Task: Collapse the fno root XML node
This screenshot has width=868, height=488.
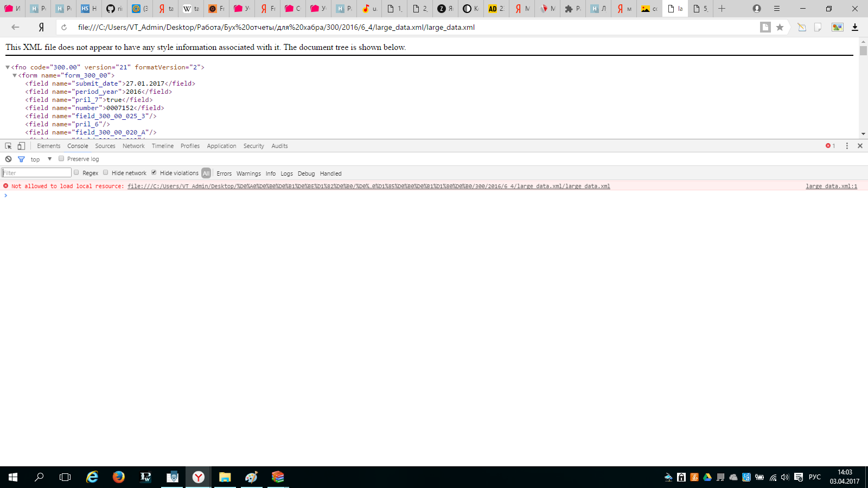Action: [x=8, y=67]
